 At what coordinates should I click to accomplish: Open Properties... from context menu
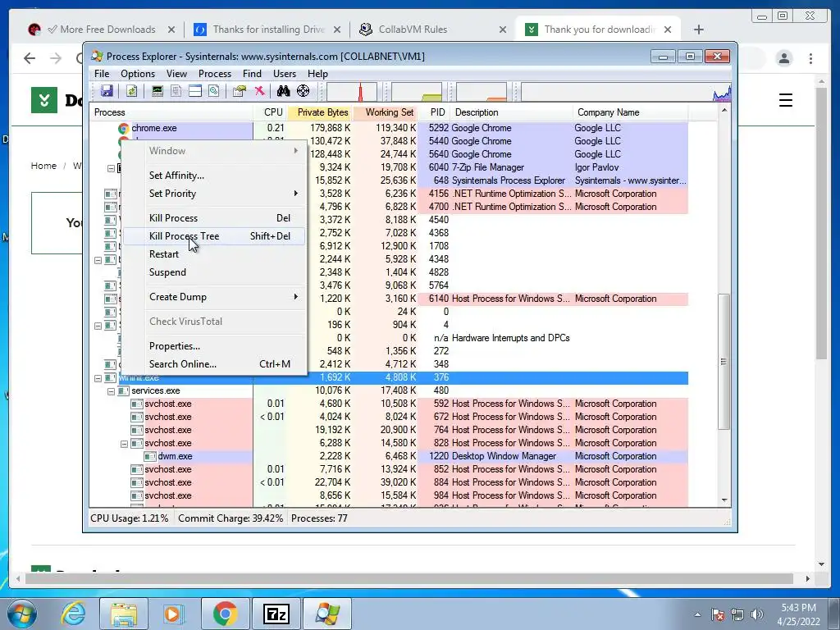pyautogui.click(x=214, y=346)
